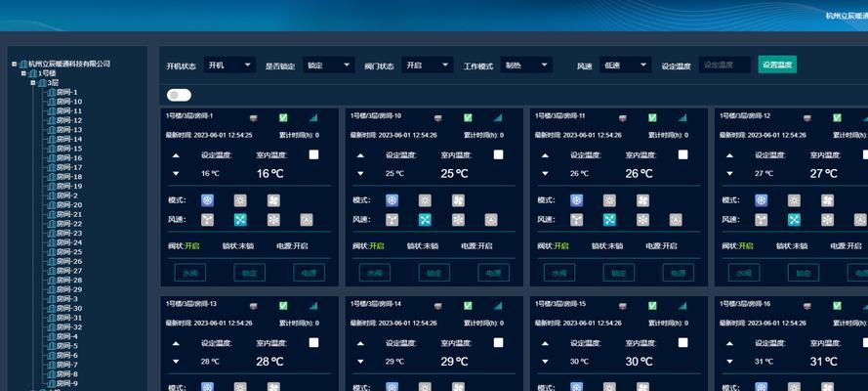868x391 pixels.
Task: Tick the white checkbox in 房间-15 card
Action: tap(683, 342)
